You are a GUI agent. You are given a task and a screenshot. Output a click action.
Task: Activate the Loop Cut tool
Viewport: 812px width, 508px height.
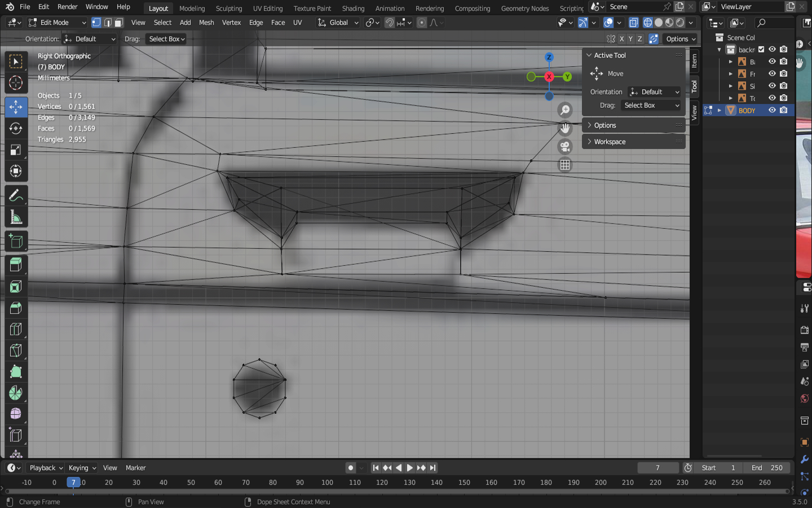coord(16,329)
